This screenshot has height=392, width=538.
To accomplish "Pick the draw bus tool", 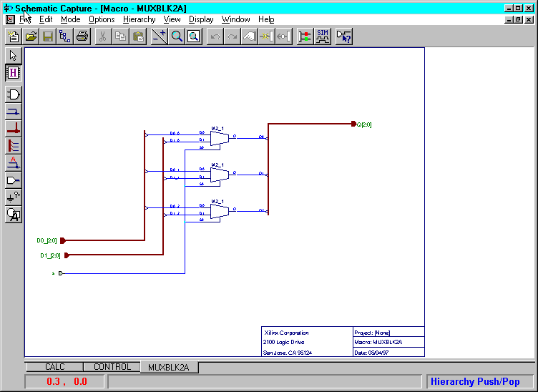I will 13,129.
